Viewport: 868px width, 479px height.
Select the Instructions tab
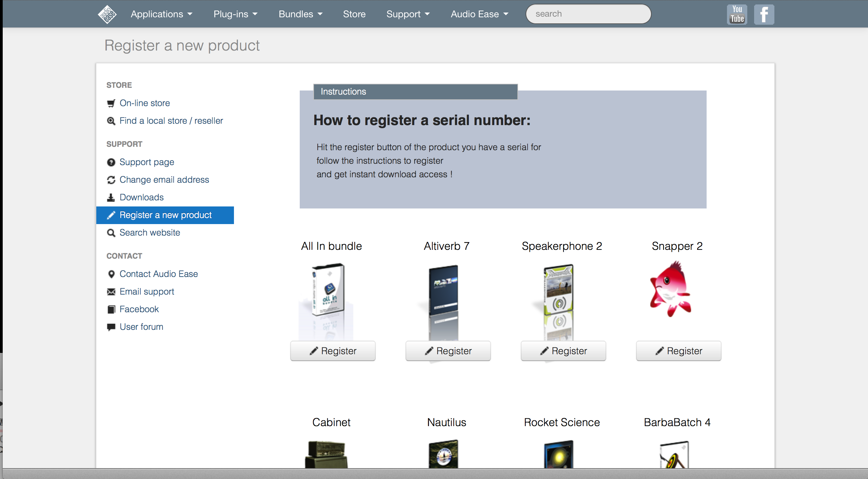click(x=416, y=92)
